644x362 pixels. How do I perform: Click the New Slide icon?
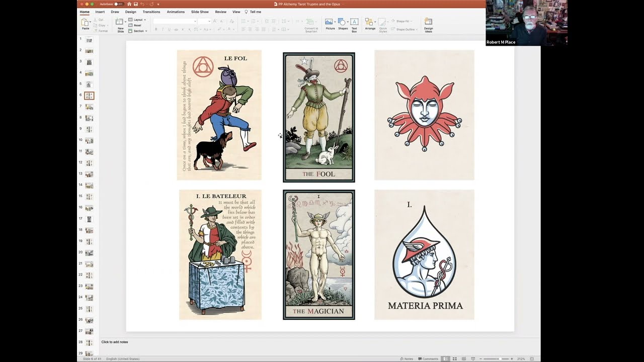tap(119, 22)
